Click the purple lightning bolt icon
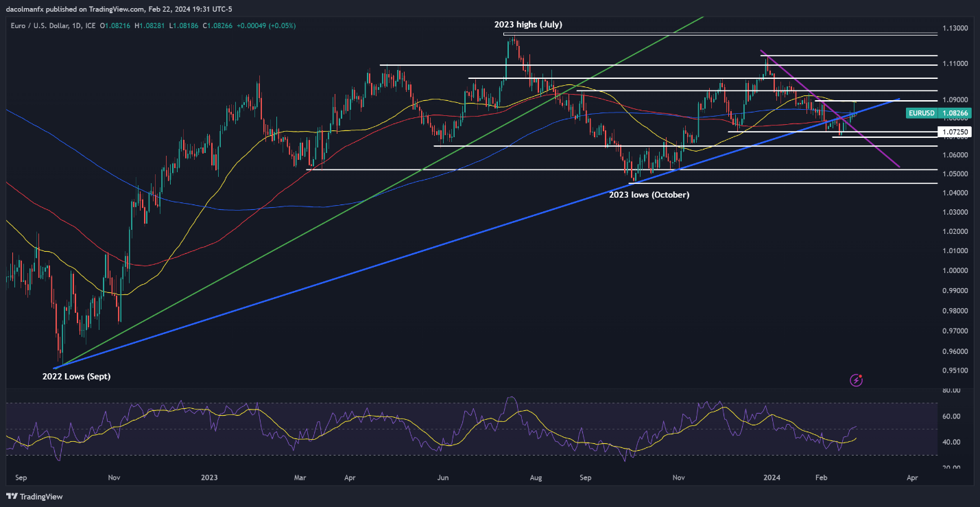This screenshot has height=507, width=980. (856, 379)
